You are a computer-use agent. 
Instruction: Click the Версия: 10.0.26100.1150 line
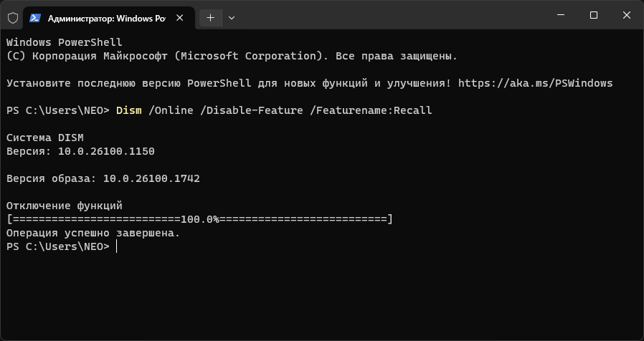(80, 151)
